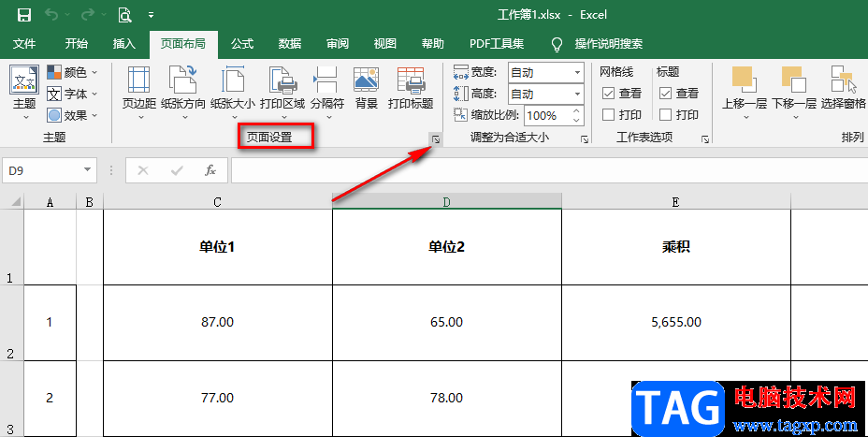Select column D header

pyautogui.click(x=447, y=201)
